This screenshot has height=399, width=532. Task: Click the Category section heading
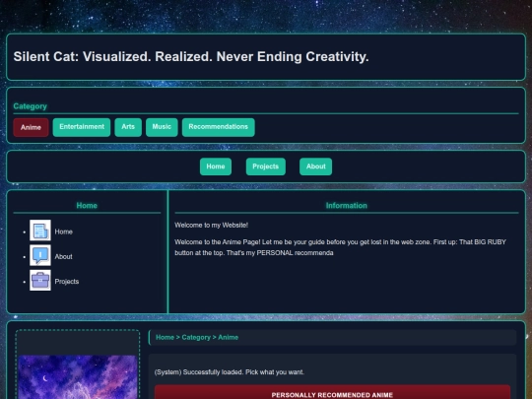point(30,106)
